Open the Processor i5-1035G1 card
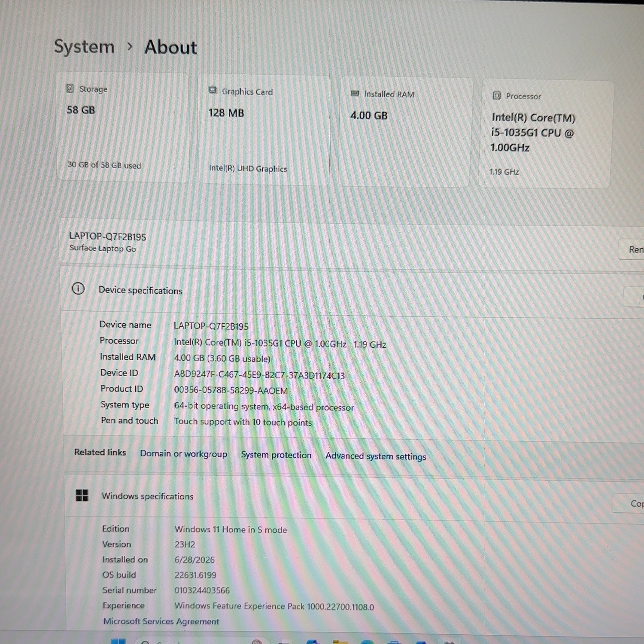644x644 pixels. coord(545,134)
